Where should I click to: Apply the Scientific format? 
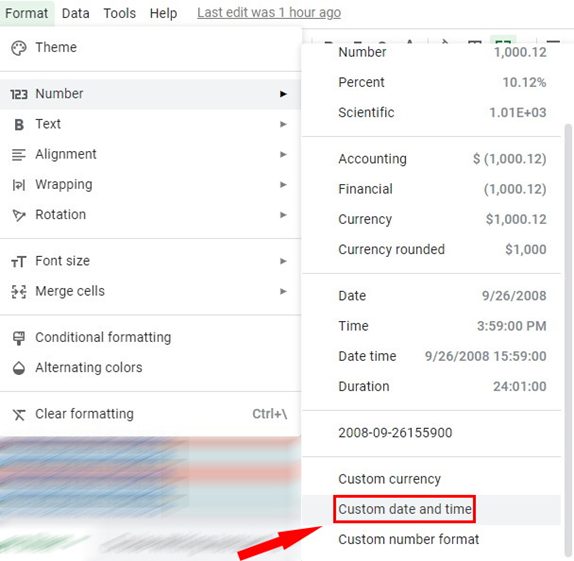coord(431,112)
